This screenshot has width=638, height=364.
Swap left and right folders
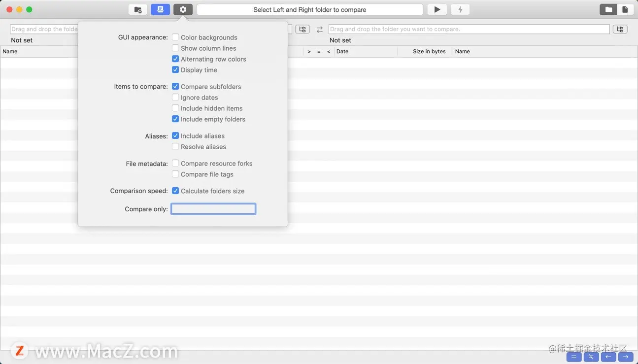[319, 30]
